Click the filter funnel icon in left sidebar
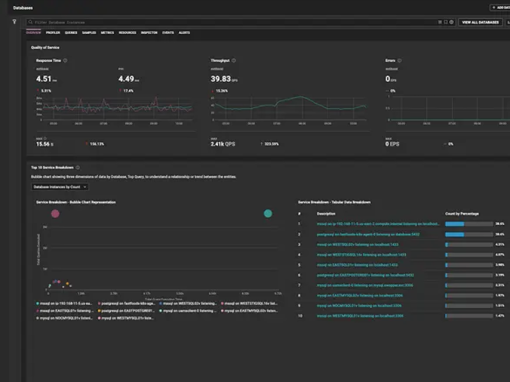The image size is (510, 382). 14,22
